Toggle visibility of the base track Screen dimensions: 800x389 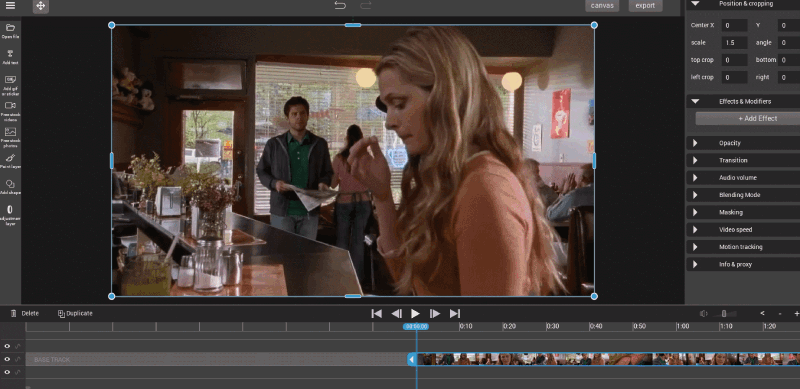click(7, 359)
